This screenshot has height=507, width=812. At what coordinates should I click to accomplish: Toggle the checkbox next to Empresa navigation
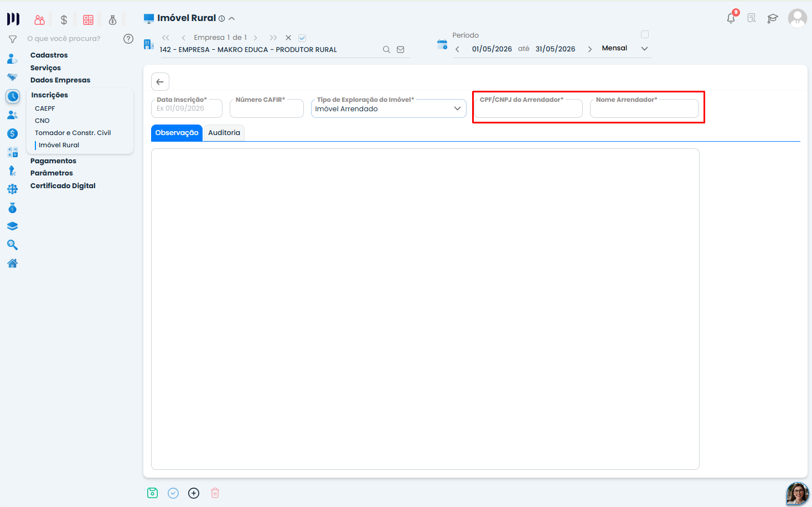(x=302, y=38)
